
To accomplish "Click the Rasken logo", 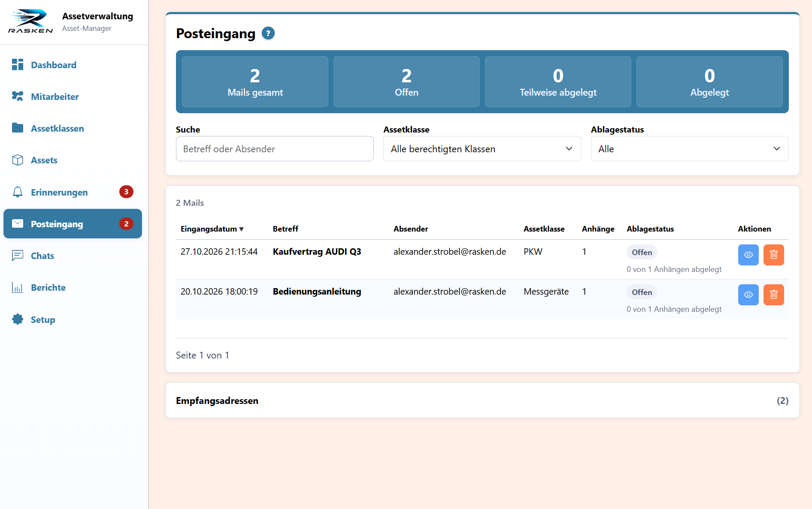I will pyautogui.click(x=30, y=21).
